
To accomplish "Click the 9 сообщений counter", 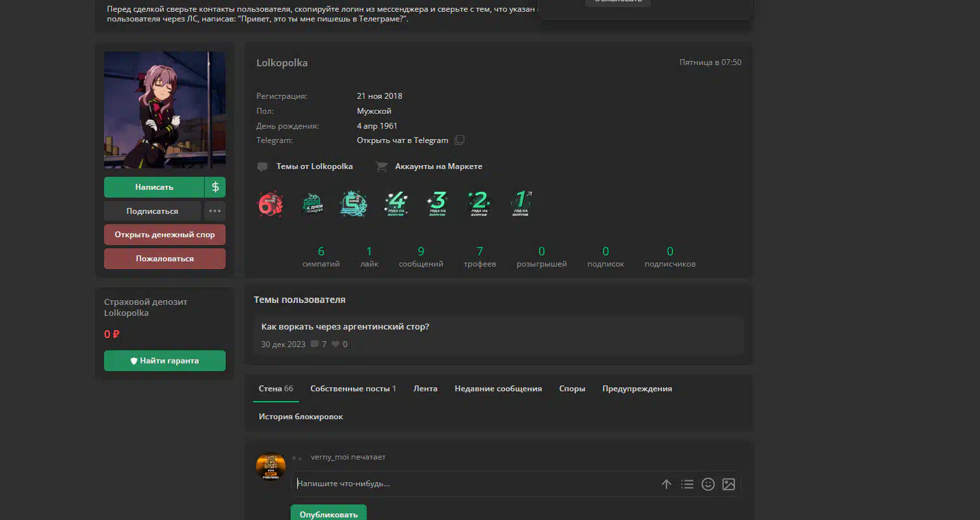I will [x=421, y=257].
